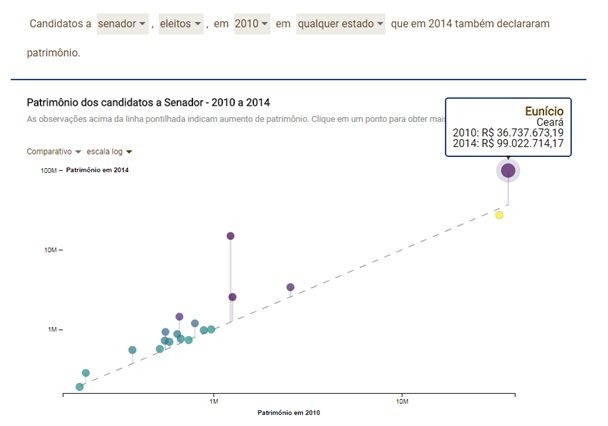
Task: Click the arrow beside Comparativo
Action: [x=78, y=152]
